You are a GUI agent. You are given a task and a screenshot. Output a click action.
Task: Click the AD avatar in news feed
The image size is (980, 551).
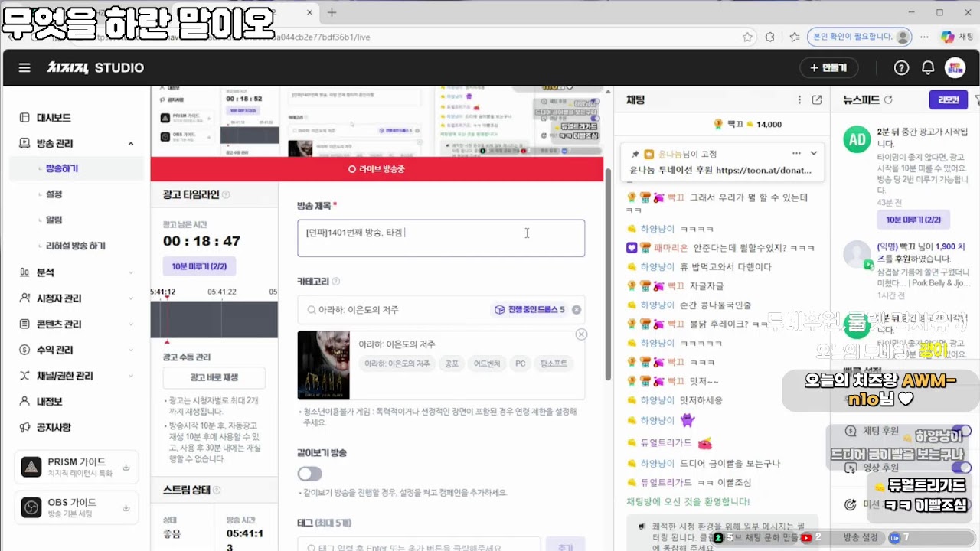pos(857,139)
